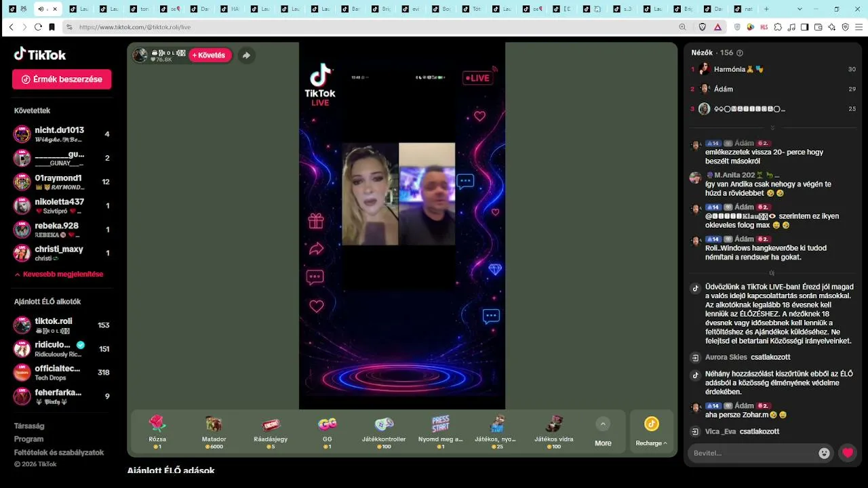Send the Ráadásjegy gift
Image resolution: width=868 pixels, height=488 pixels.
[271, 432]
